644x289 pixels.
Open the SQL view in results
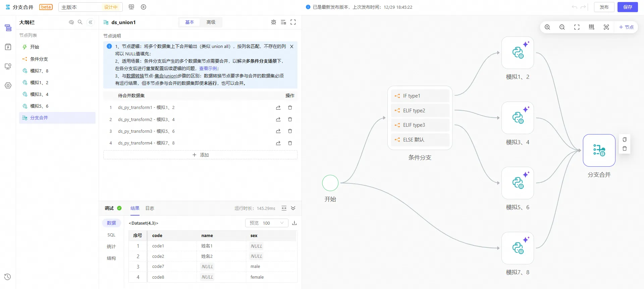tap(111, 235)
